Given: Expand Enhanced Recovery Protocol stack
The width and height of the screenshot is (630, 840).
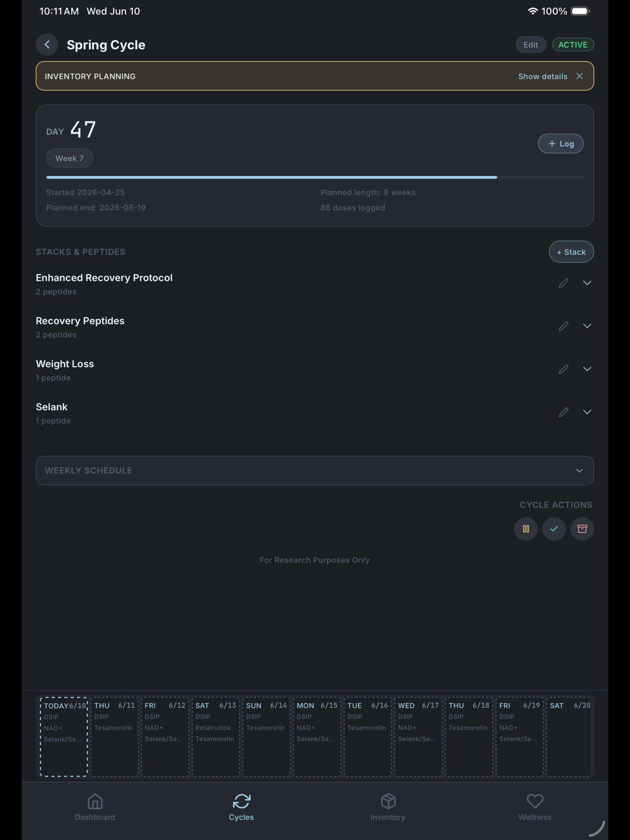Looking at the screenshot, I should [x=587, y=283].
